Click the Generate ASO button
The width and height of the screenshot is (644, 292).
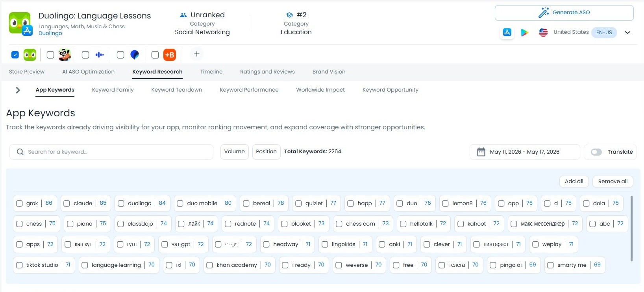click(564, 13)
